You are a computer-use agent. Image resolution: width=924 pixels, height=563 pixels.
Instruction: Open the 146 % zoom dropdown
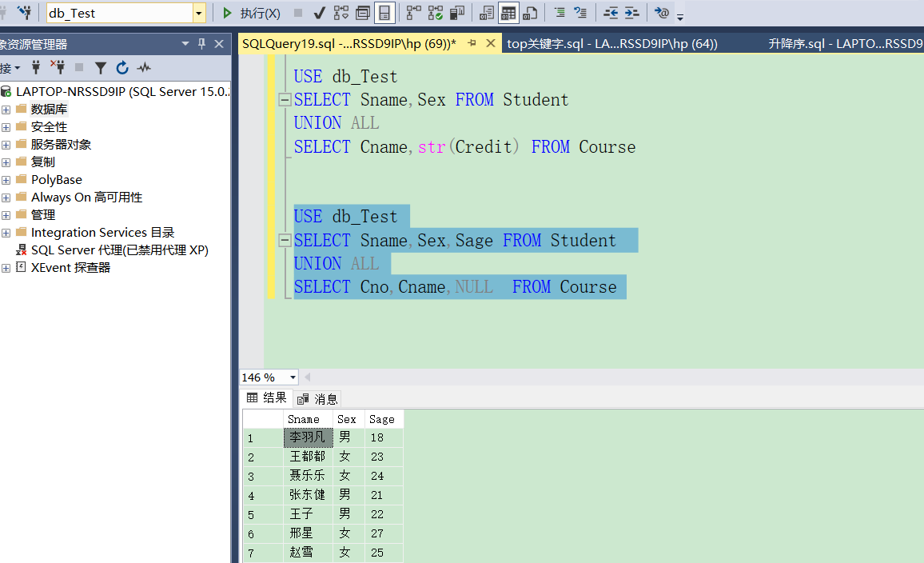(293, 377)
